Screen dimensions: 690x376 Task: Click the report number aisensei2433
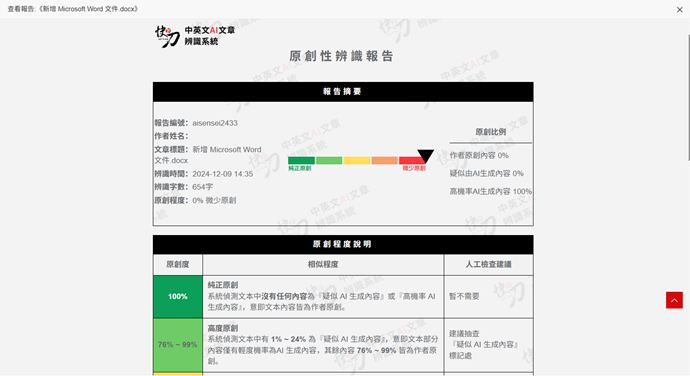point(215,123)
